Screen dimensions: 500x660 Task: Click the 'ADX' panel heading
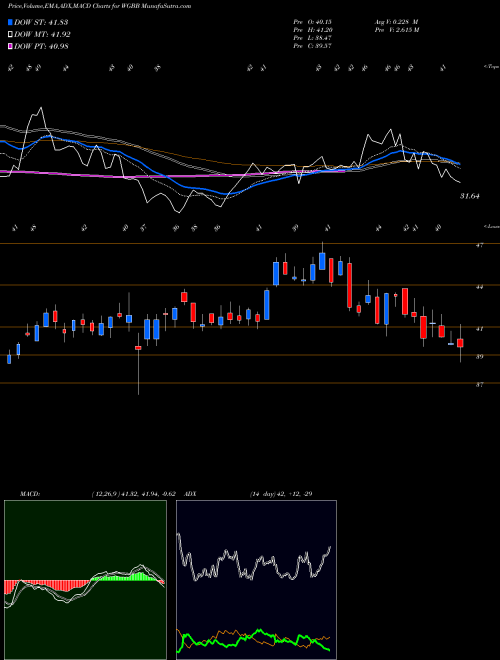point(191,494)
